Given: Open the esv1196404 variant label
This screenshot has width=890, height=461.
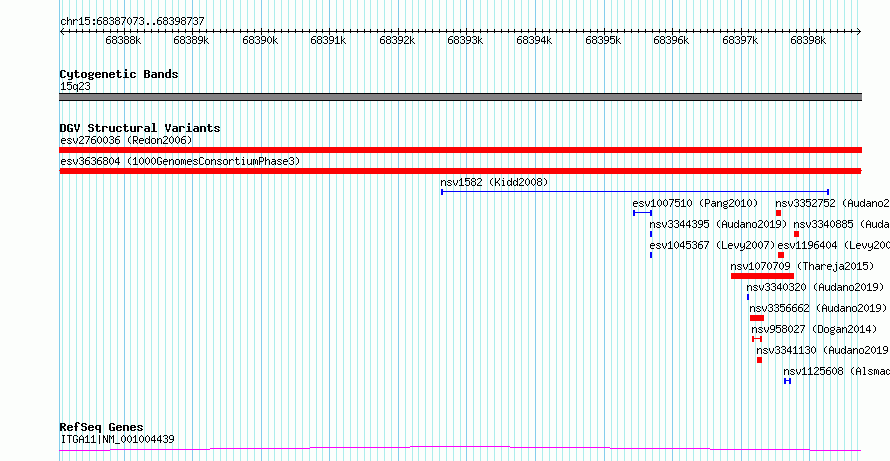Looking at the screenshot, I should [x=833, y=245].
